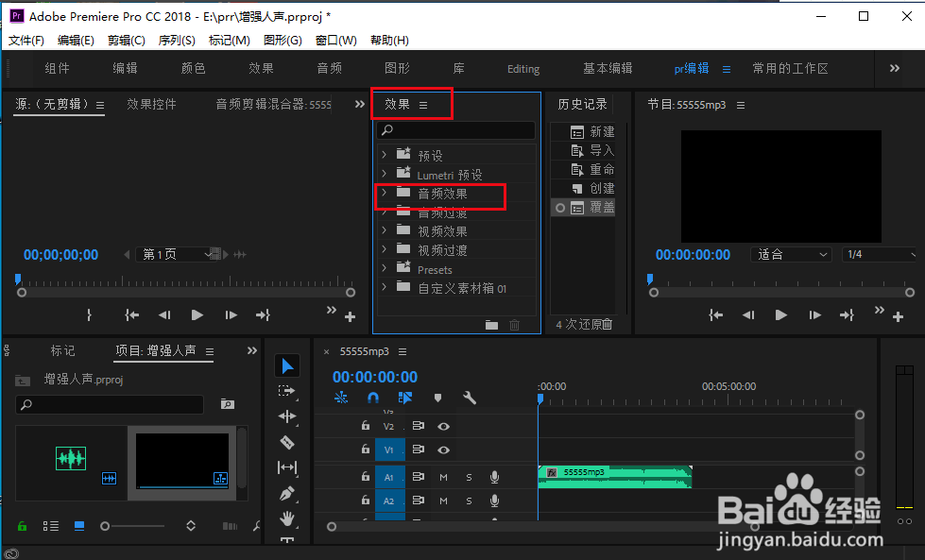Expand the 自定义素材箱 01 folder
Image resolution: width=925 pixels, height=560 pixels.
384,286
